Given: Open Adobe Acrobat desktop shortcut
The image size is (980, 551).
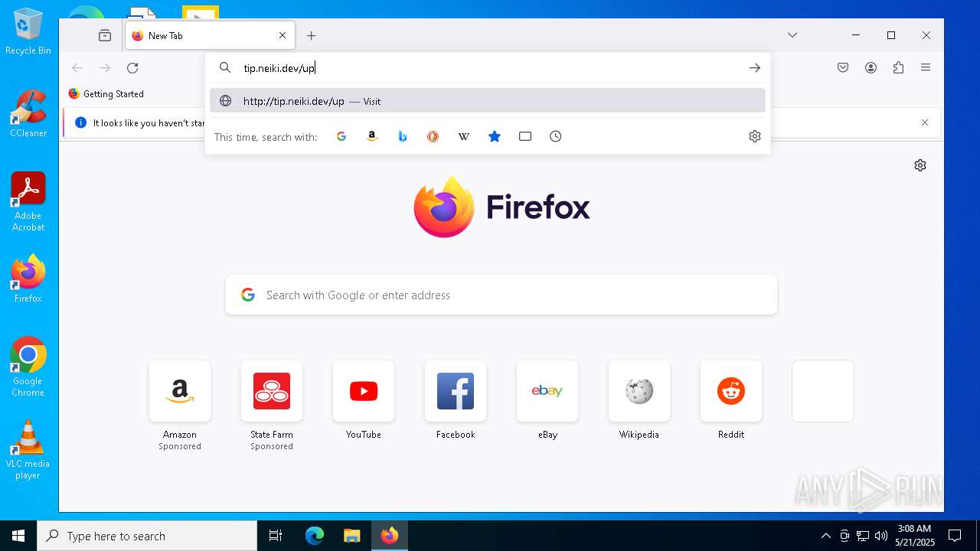Looking at the screenshot, I should (x=28, y=202).
